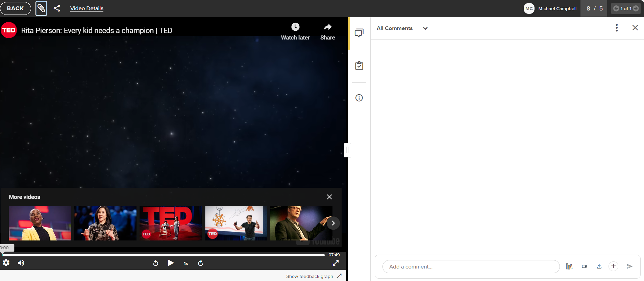Click the MC user avatar

pyautogui.click(x=529, y=8)
